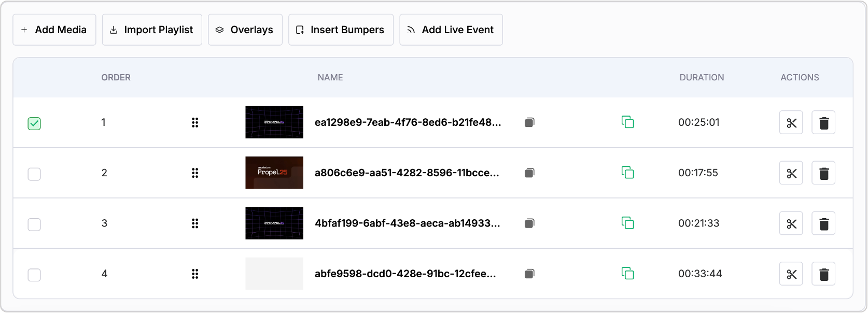Select Insert Bumpers
The height and width of the screenshot is (313, 868).
(341, 30)
